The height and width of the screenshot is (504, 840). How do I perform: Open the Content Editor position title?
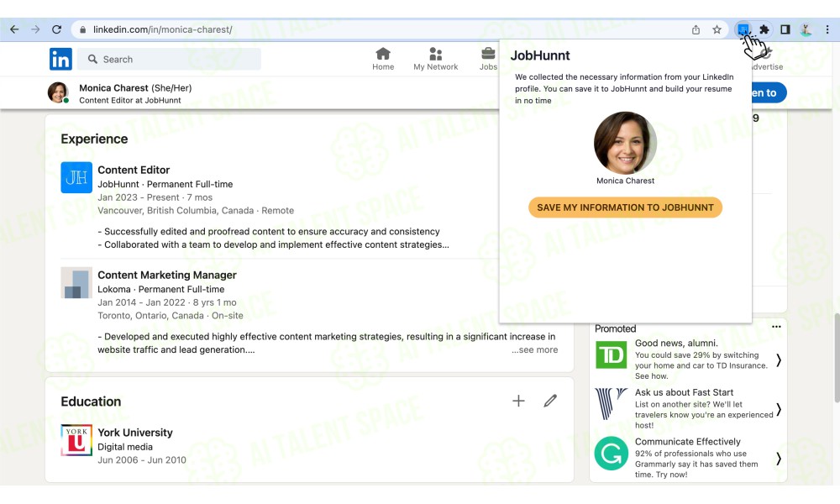pos(134,170)
